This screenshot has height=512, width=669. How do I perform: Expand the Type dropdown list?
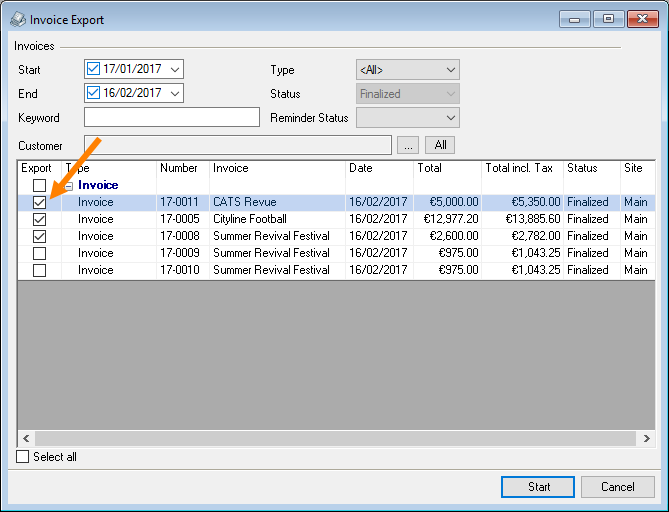pyautogui.click(x=450, y=70)
